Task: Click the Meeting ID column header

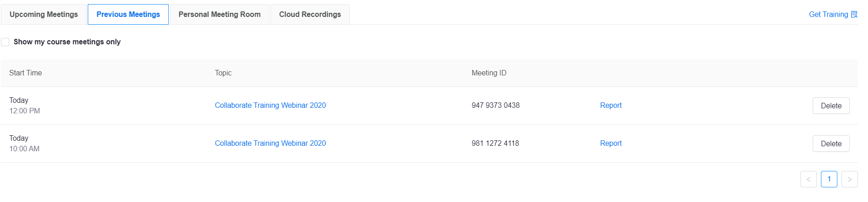Action: tap(489, 73)
